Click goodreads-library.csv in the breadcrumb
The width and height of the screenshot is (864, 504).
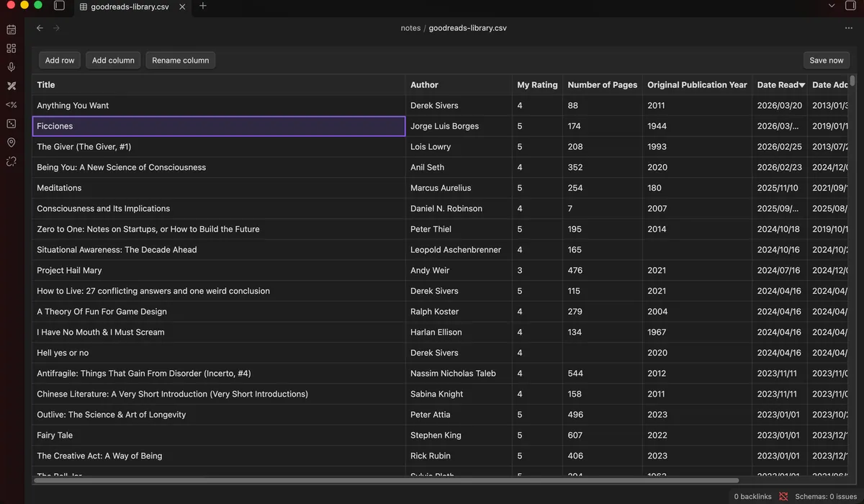(x=468, y=28)
